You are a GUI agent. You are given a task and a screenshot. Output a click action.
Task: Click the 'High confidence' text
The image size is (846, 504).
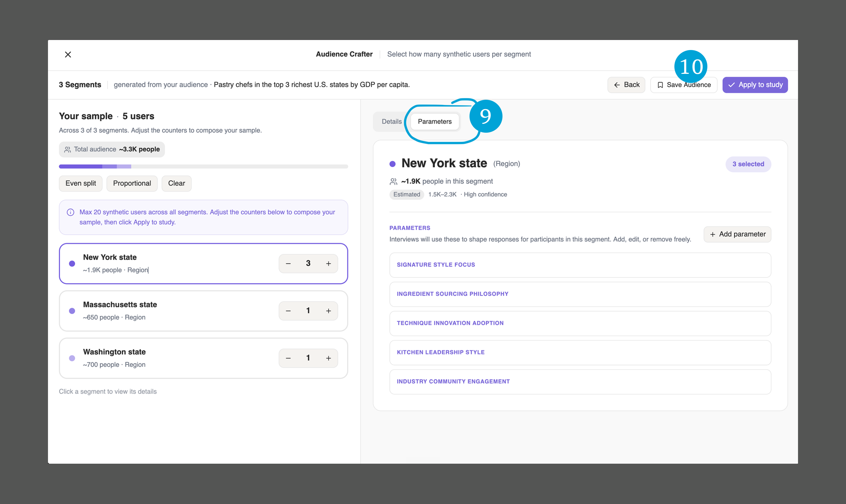coord(485,194)
